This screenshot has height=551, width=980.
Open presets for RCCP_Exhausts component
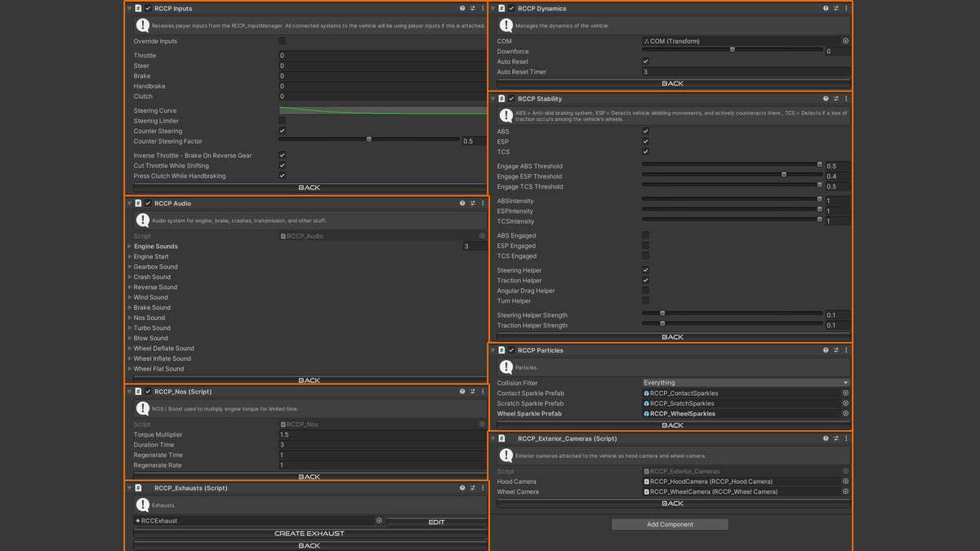473,488
